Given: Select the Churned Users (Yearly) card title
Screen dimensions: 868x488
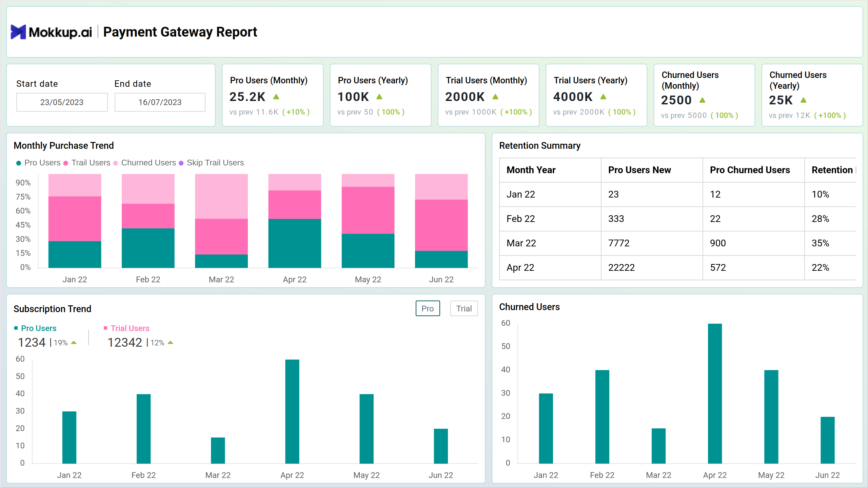Looking at the screenshot, I should point(798,80).
